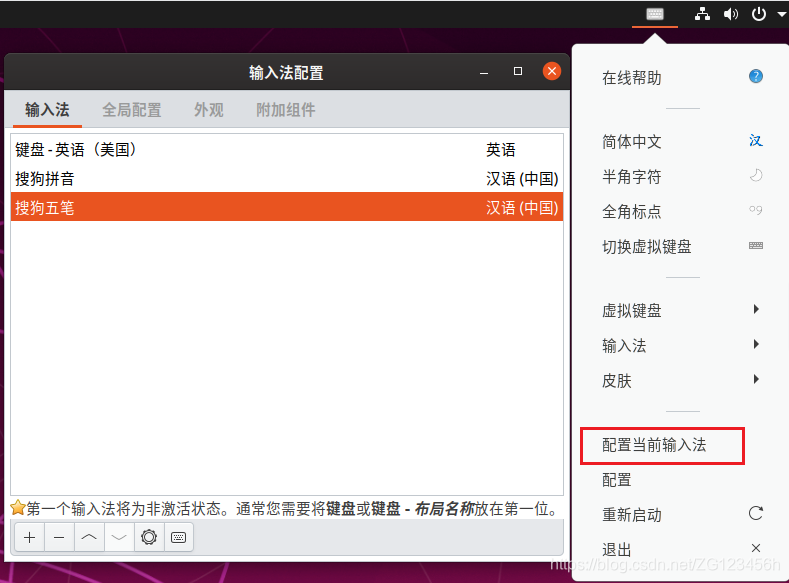789x583 pixels.
Task: Choose 退出 menu entry
Action: 617,550
